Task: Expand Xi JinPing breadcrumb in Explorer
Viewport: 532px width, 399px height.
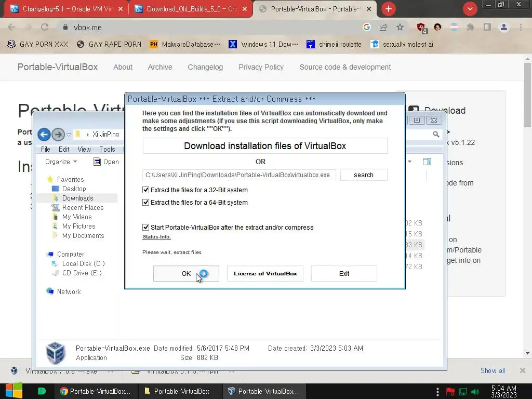Action: click(x=87, y=135)
